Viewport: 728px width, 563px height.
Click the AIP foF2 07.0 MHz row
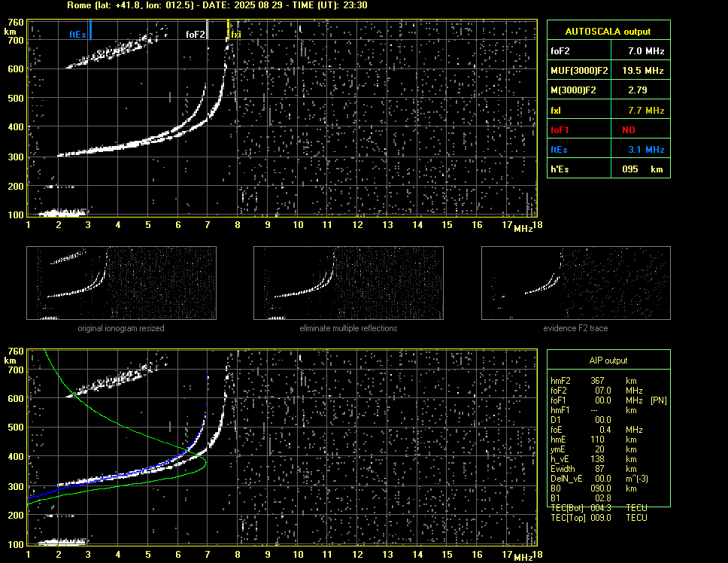tap(596, 391)
